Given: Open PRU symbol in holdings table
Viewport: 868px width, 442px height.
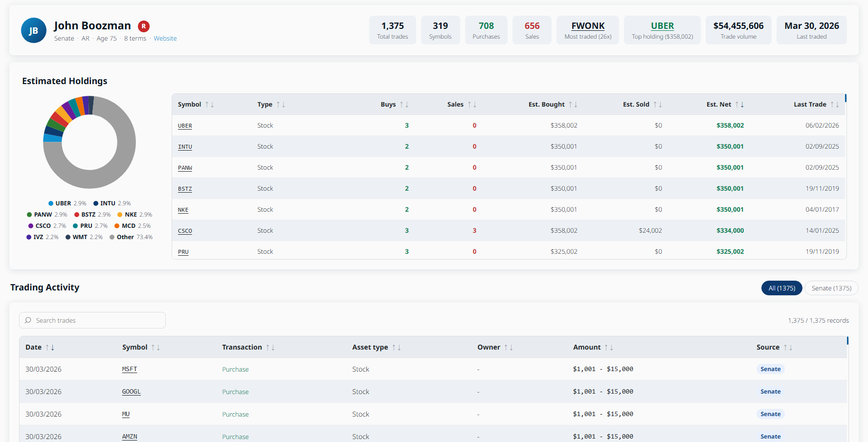Looking at the screenshot, I should coord(183,252).
